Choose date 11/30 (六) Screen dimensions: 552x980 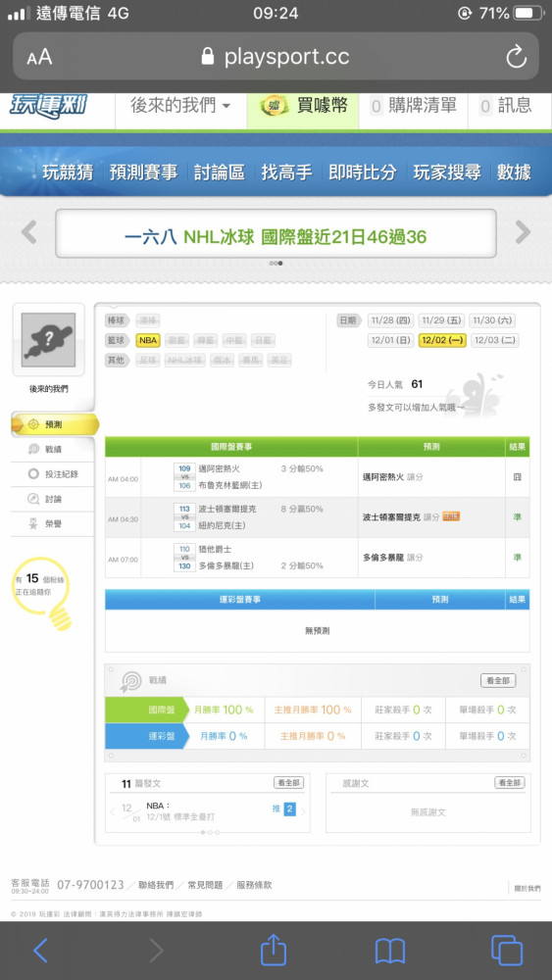coord(493,320)
